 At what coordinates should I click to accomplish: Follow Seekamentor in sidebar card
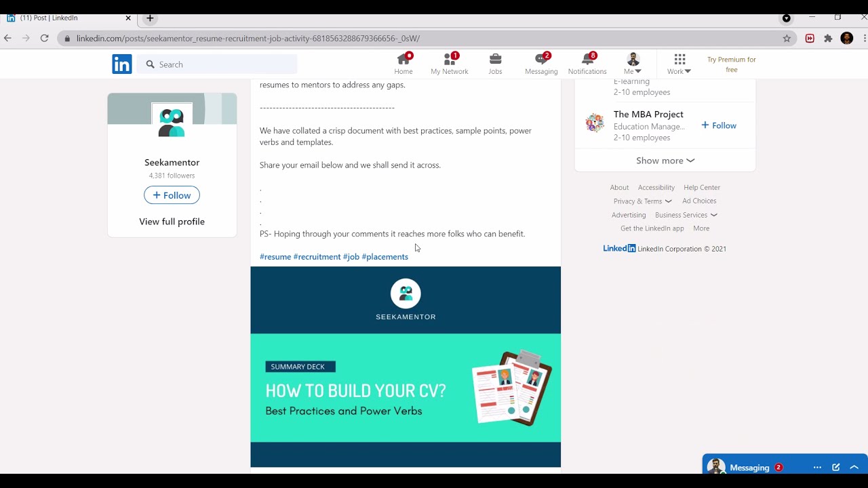pyautogui.click(x=172, y=195)
